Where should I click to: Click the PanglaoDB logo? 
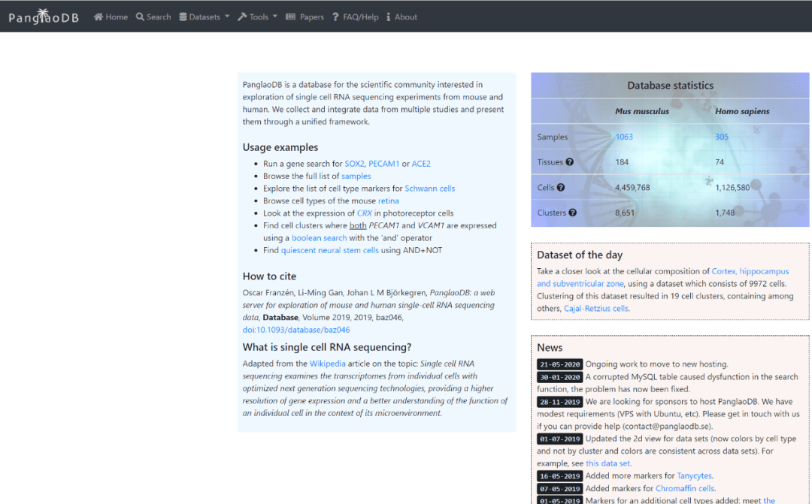point(44,17)
